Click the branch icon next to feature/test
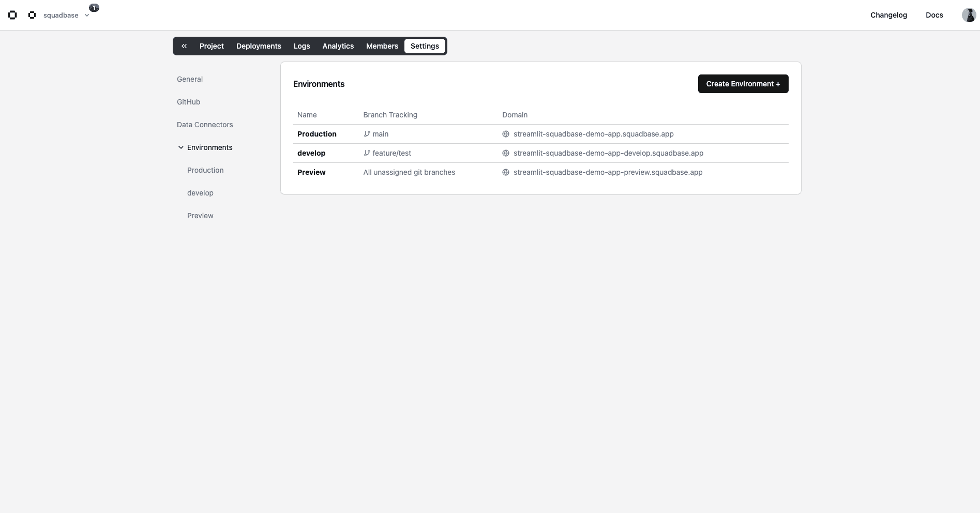 pyautogui.click(x=367, y=153)
